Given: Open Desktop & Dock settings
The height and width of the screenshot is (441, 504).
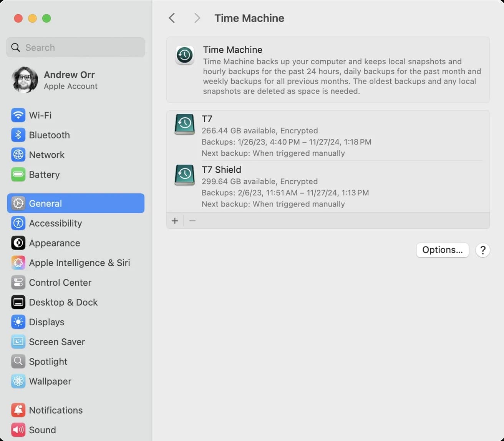Looking at the screenshot, I should [76, 302].
